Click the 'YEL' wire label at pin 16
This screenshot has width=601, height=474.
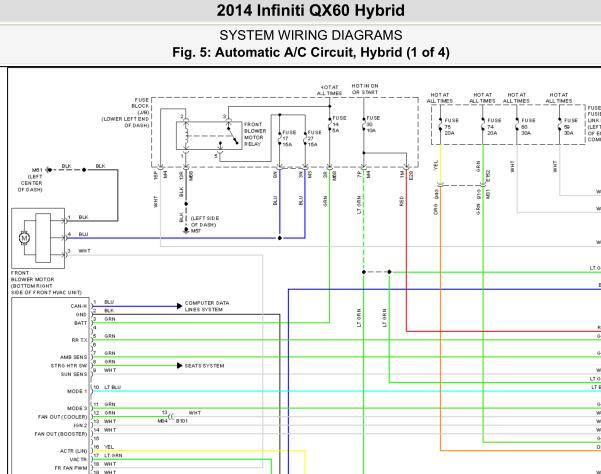tap(109, 447)
